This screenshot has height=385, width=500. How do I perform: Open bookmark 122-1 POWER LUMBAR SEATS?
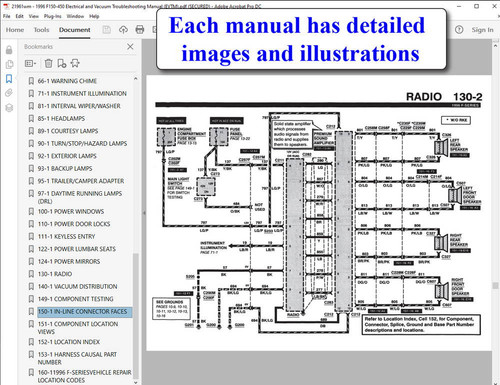coord(77,249)
